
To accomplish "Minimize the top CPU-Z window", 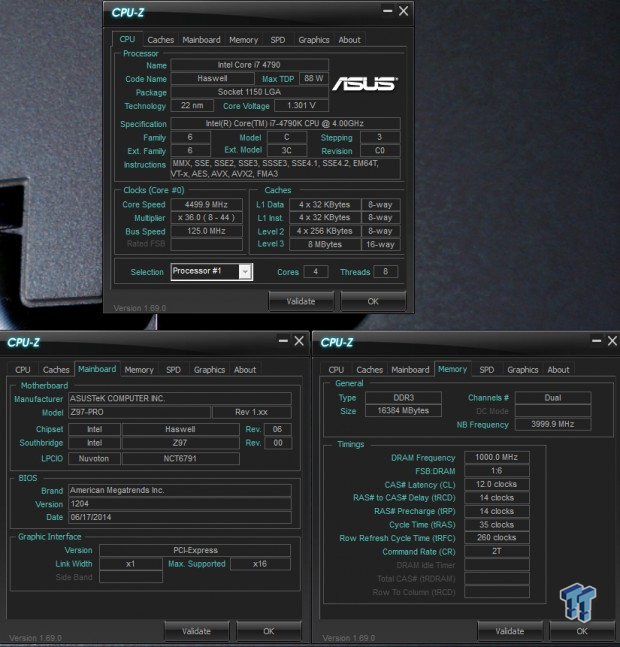I will 387,11.
